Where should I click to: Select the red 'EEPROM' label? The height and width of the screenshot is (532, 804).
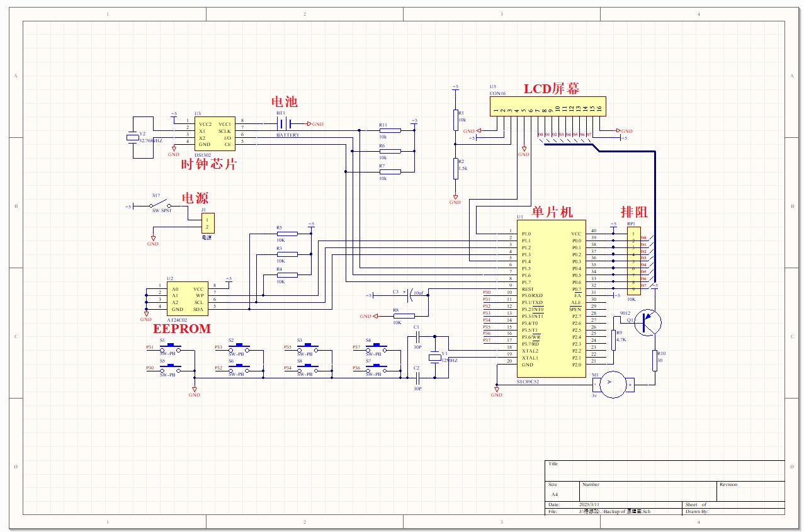(182, 329)
